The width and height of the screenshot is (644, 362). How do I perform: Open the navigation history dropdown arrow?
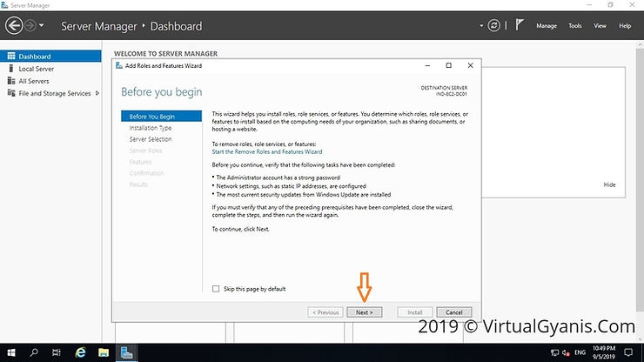[41, 26]
